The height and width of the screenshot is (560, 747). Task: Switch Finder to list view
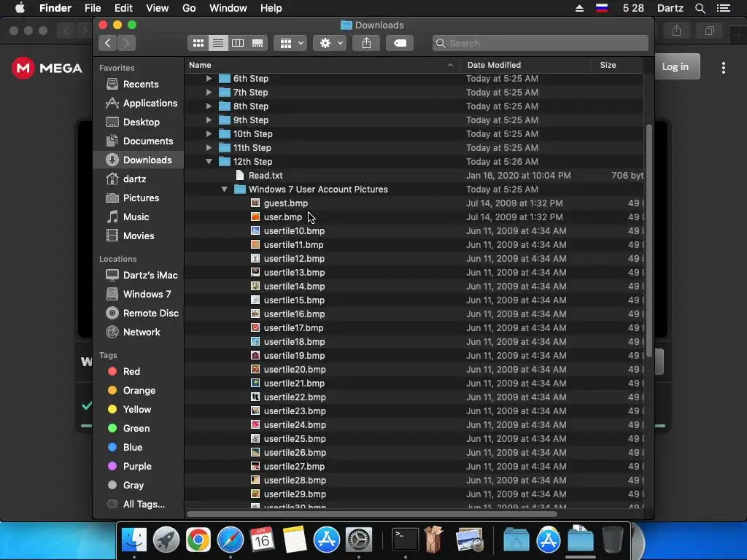tap(217, 43)
